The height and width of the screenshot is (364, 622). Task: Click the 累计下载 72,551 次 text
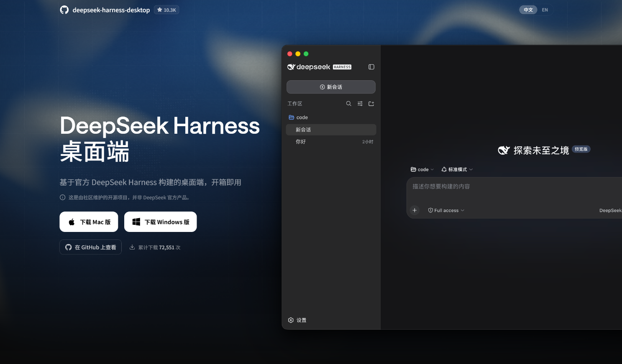[159, 247]
